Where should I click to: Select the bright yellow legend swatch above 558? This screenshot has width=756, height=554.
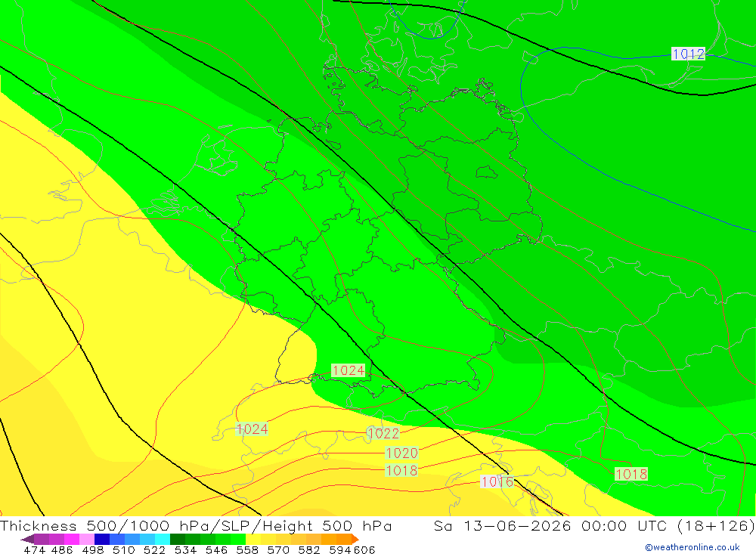(253, 539)
